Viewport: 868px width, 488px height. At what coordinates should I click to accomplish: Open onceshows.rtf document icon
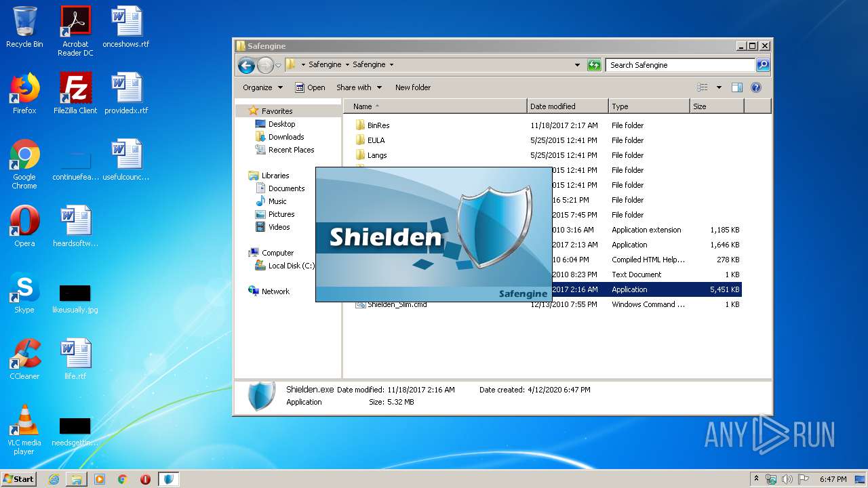coord(126,27)
